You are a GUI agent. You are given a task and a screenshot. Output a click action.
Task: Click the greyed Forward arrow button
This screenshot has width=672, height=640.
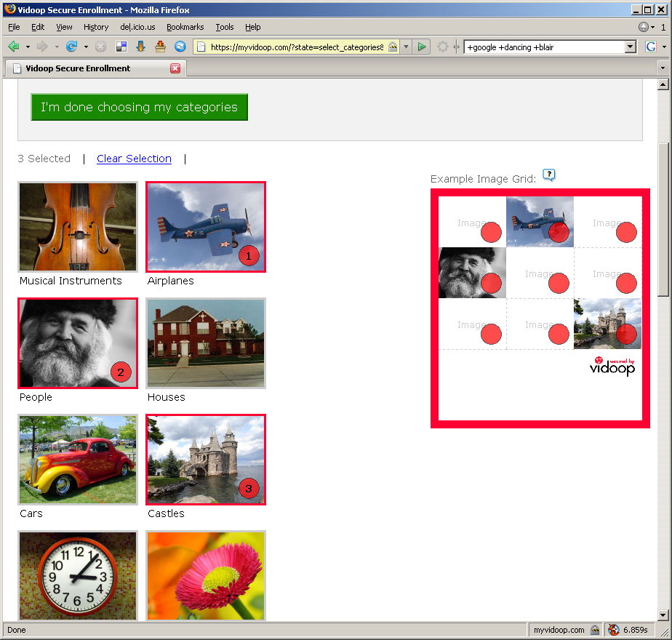pos(42,47)
